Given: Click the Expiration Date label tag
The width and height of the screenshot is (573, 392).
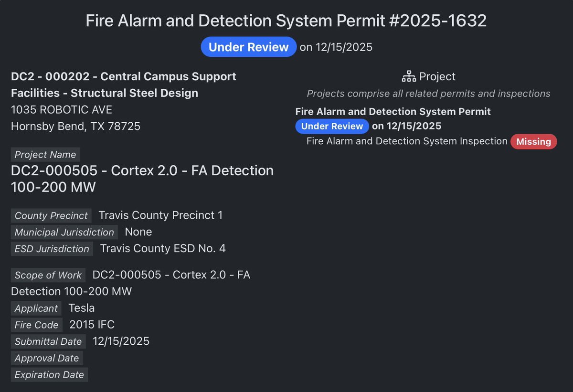Looking at the screenshot, I should coord(49,375).
